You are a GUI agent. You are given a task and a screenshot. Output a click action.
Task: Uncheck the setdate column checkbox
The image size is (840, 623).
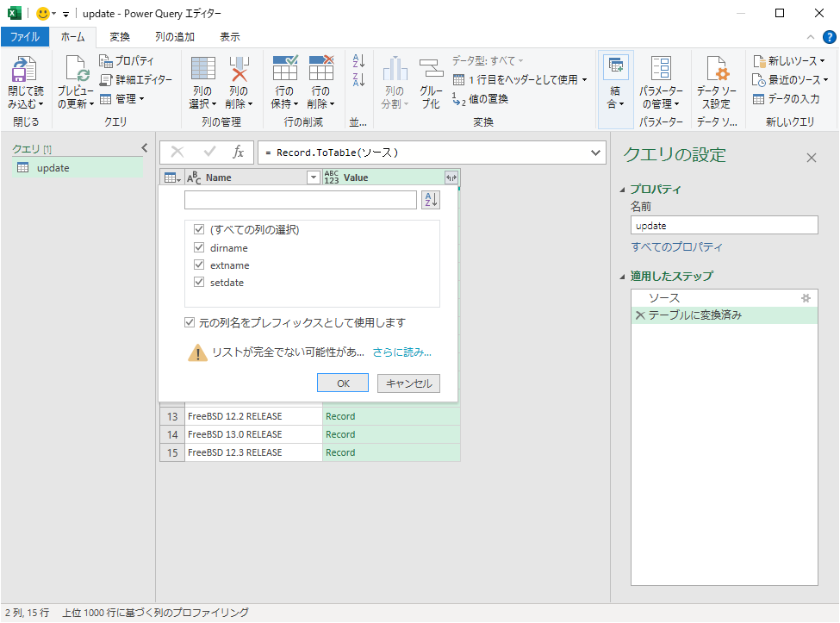coord(199,282)
